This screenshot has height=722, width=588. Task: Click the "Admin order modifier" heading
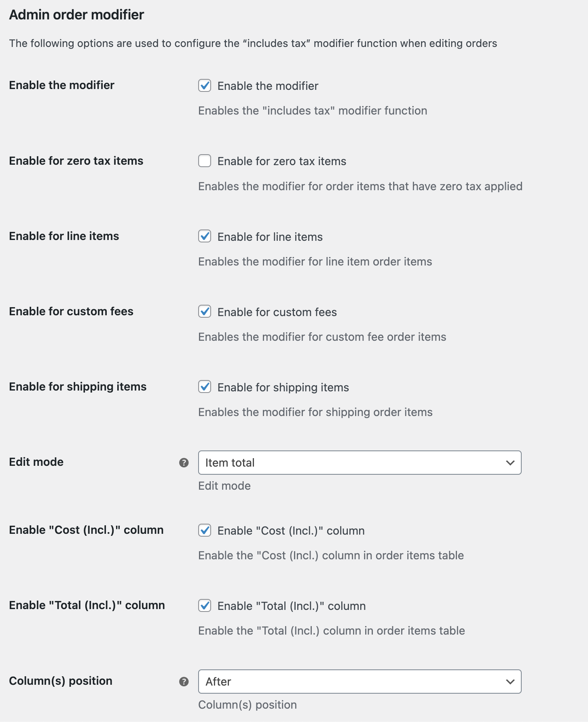[x=77, y=15]
